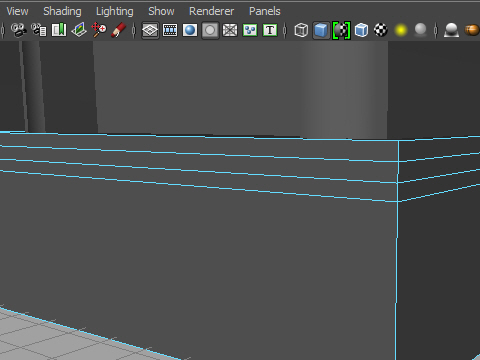Open the Panels menu

click(265, 11)
